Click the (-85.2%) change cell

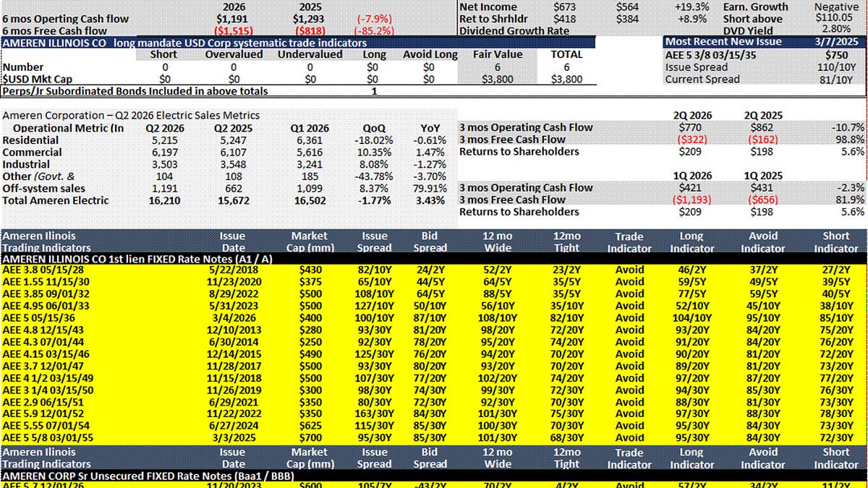pos(374,31)
